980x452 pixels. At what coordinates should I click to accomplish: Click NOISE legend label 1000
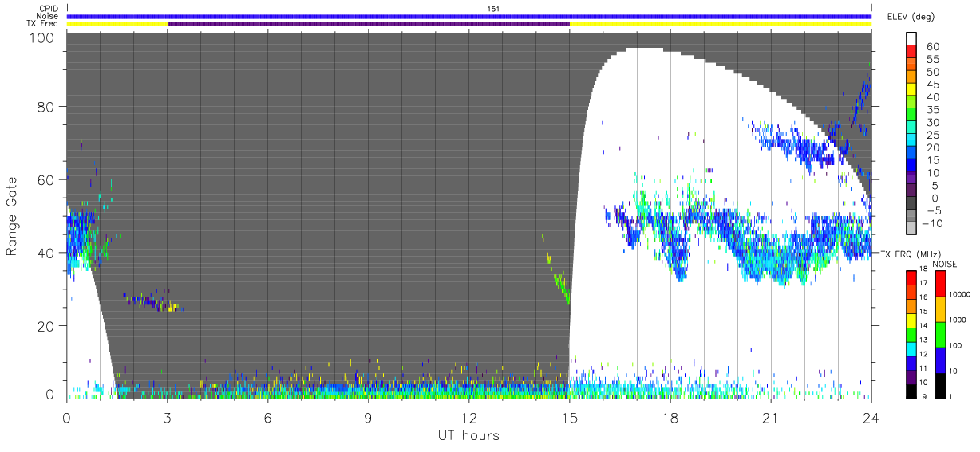958,320
